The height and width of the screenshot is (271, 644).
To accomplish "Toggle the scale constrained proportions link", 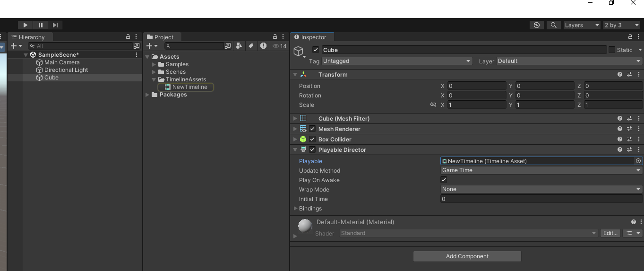I will (433, 105).
